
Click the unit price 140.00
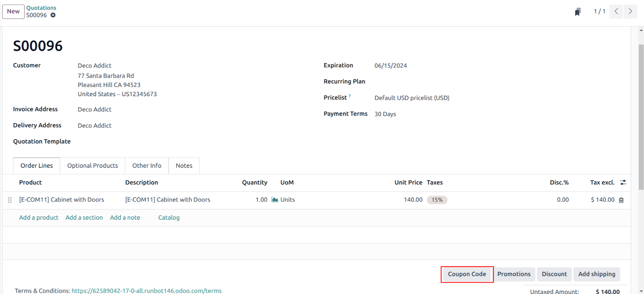413,200
